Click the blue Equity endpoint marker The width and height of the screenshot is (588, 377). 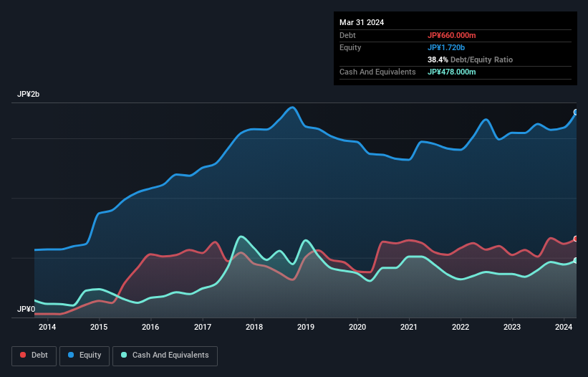pyautogui.click(x=576, y=112)
